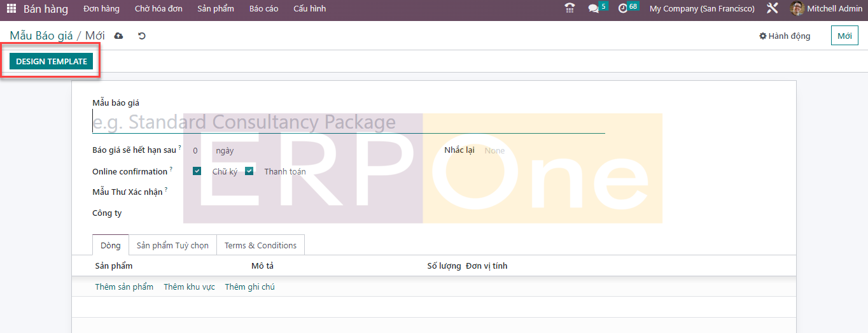Viewport: 868px width, 333px height.
Task: Open the activities clock icon
Action: 622,9
